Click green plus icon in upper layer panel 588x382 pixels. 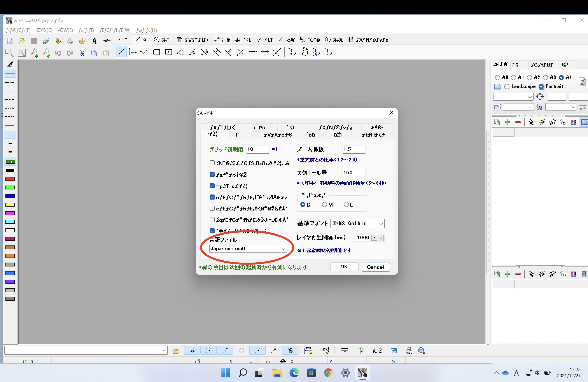(x=507, y=122)
